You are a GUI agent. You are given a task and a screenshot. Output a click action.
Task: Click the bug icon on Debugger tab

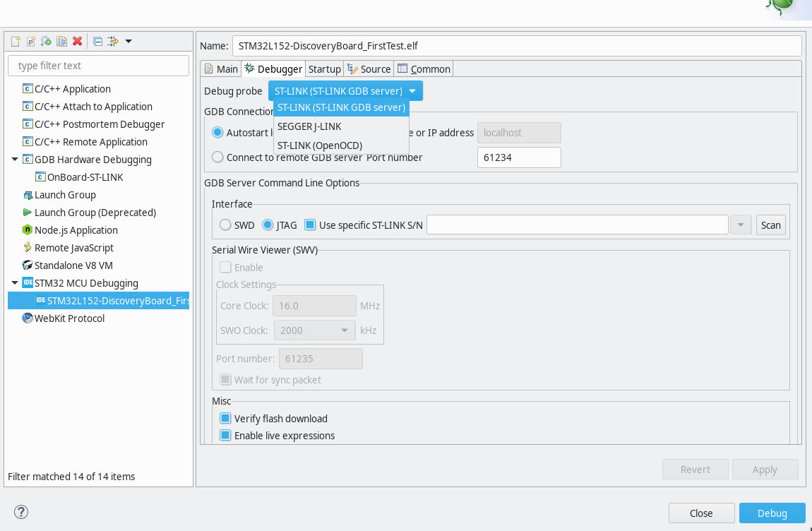click(250, 68)
